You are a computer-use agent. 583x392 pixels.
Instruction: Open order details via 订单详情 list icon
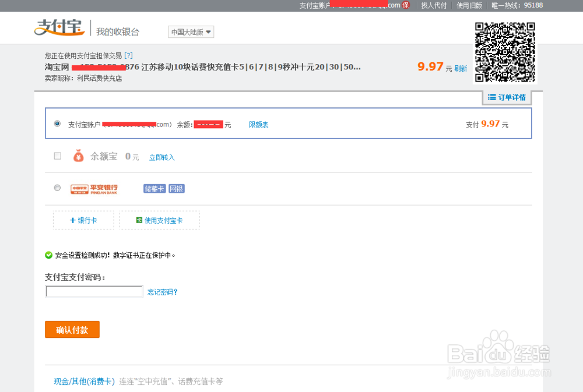click(491, 97)
